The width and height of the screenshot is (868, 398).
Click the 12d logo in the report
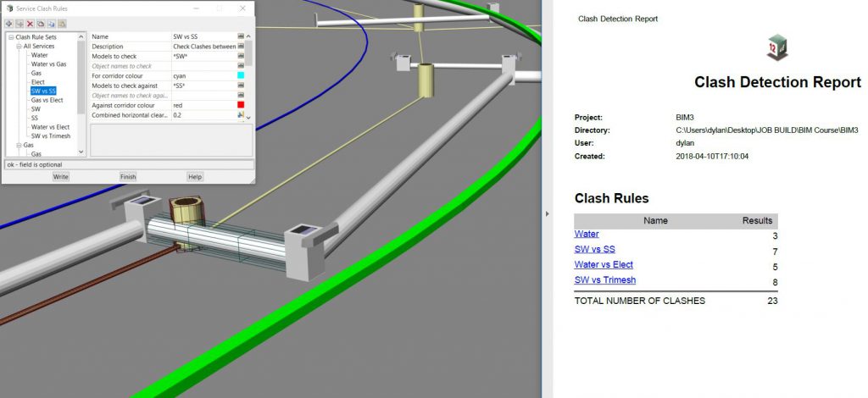click(x=776, y=47)
